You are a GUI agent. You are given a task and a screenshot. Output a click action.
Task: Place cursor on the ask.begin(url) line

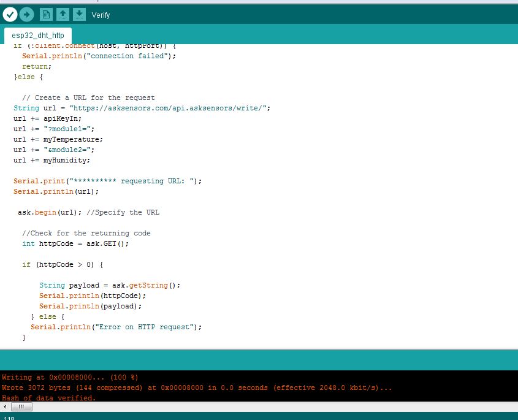[x=67, y=212]
